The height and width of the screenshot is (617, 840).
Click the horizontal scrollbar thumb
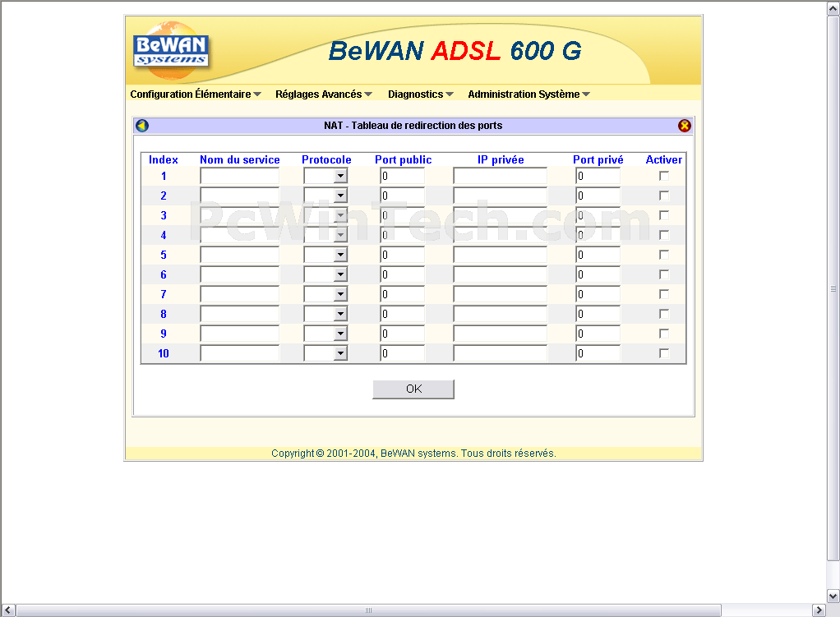368,610
